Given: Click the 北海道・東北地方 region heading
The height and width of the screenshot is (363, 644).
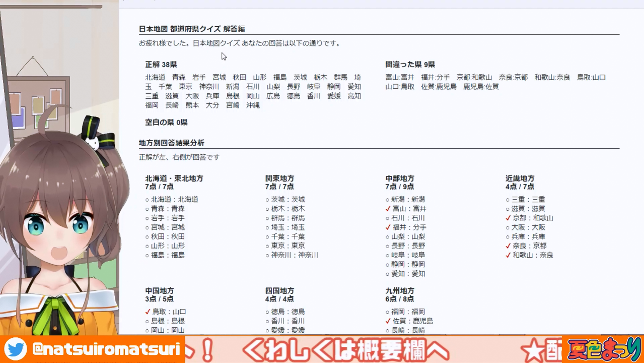Looking at the screenshot, I should 174,178.
